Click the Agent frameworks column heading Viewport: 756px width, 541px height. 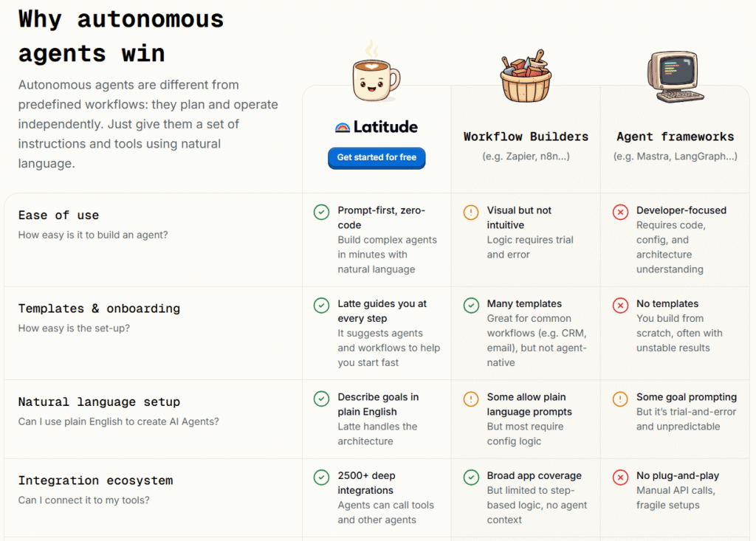675,137
